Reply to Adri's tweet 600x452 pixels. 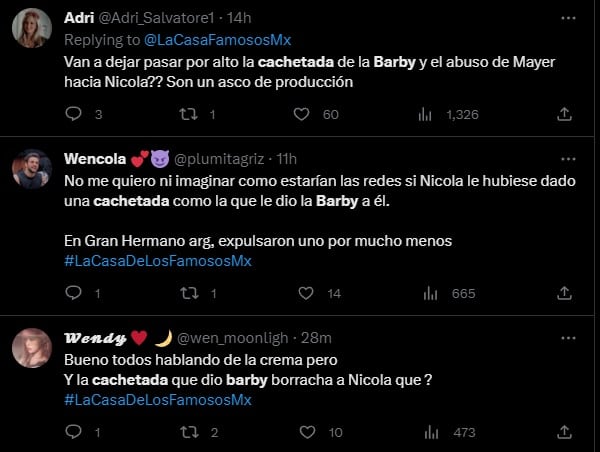(x=73, y=115)
